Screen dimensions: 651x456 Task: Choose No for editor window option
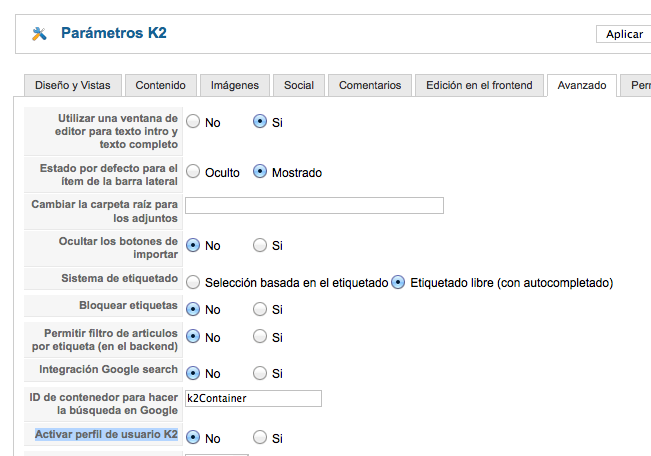[x=193, y=121]
